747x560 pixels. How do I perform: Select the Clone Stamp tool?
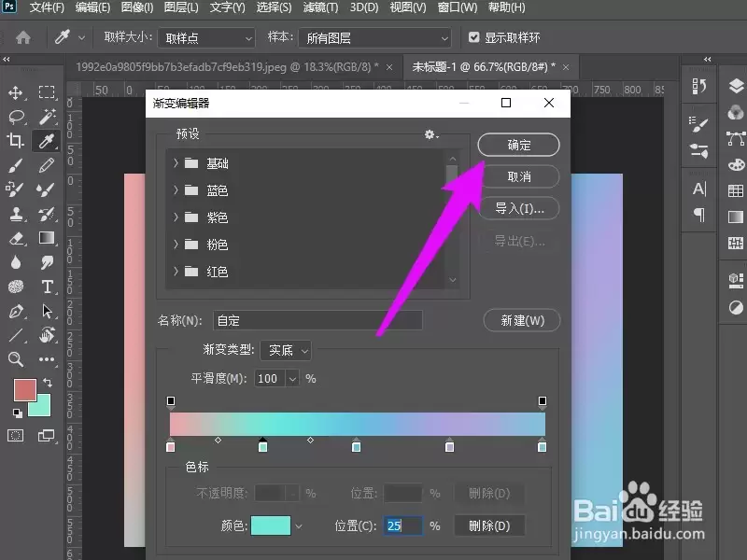pyautogui.click(x=17, y=214)
